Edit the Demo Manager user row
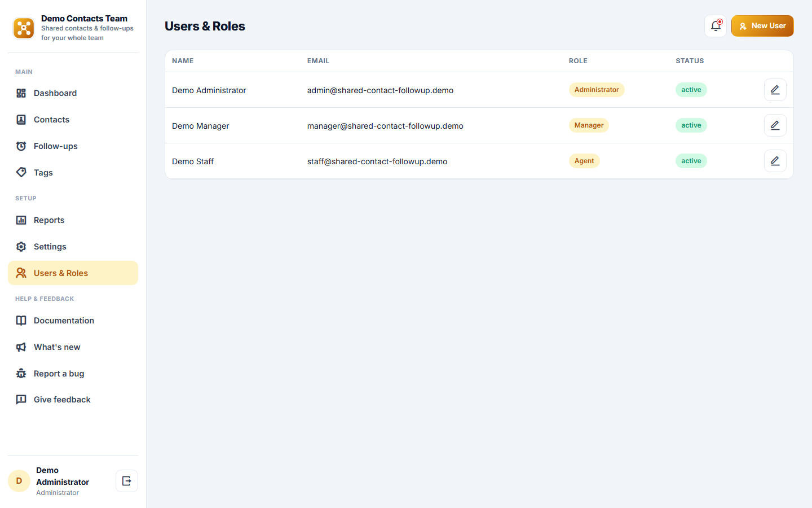 pyautogui.click(x=775, y=125)
